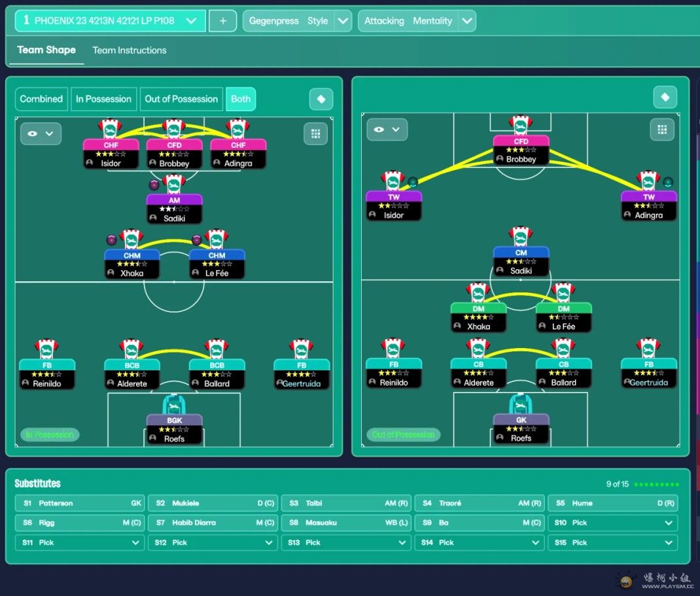Open the Gegenpress Style dropdown
Screen dimensions: 700x596
pyautogui.click(x=343, y=21)
